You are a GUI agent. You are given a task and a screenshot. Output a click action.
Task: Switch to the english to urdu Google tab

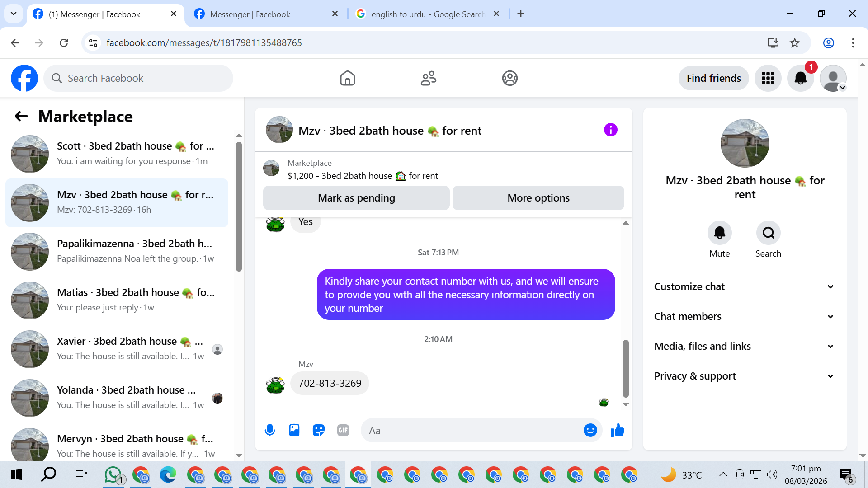coord(427,14)
